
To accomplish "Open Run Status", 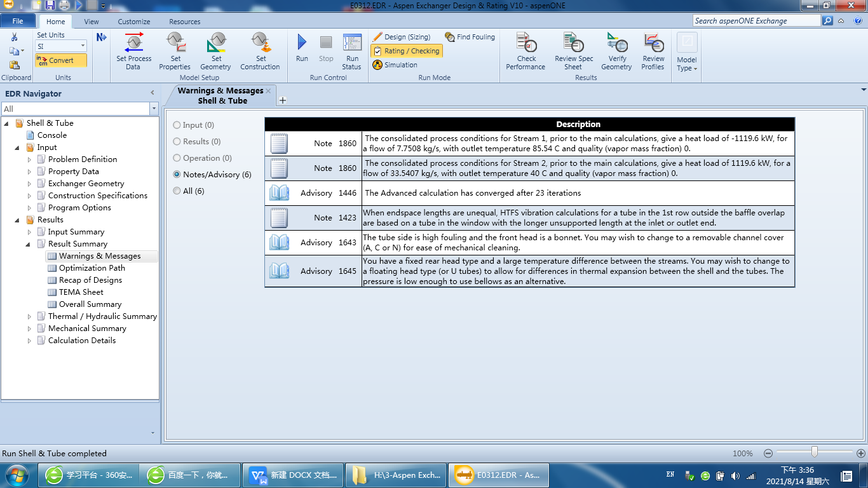I will (352, 51).
